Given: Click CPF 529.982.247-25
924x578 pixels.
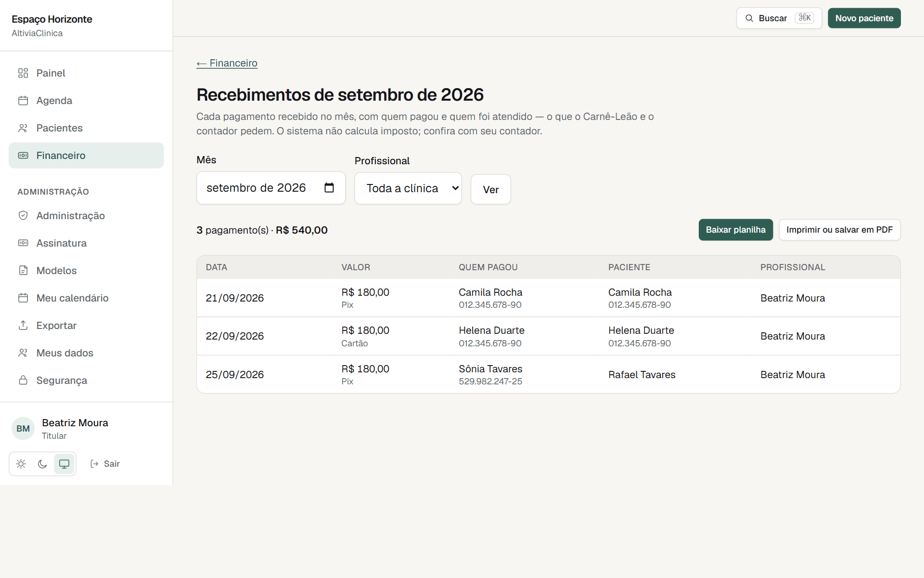Looking at the screenshot, I should 490,381.
